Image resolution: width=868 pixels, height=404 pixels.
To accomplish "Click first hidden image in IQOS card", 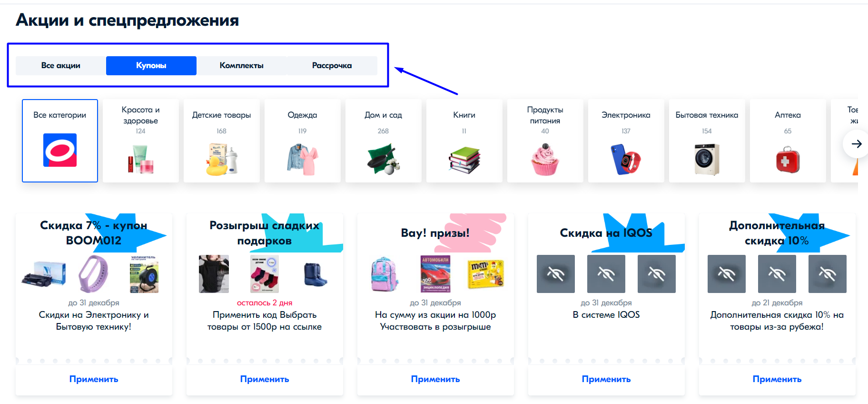I will [x=556, y=274].
